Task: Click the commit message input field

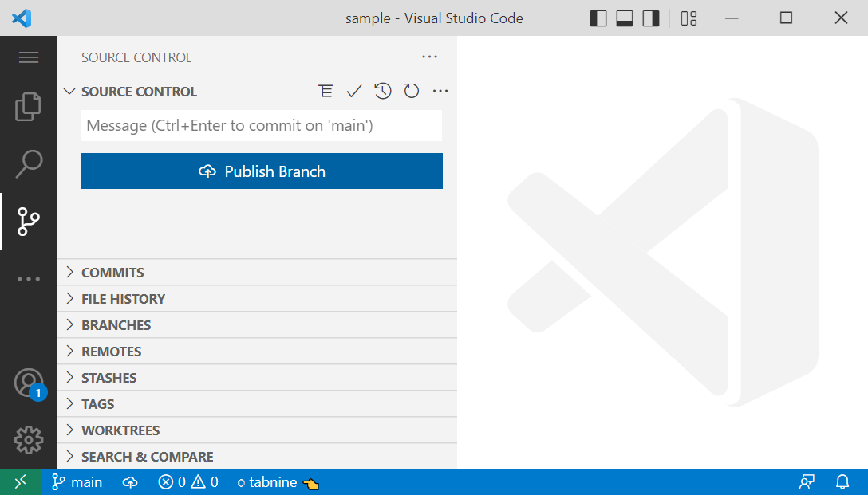Action: tap(262, 126)
